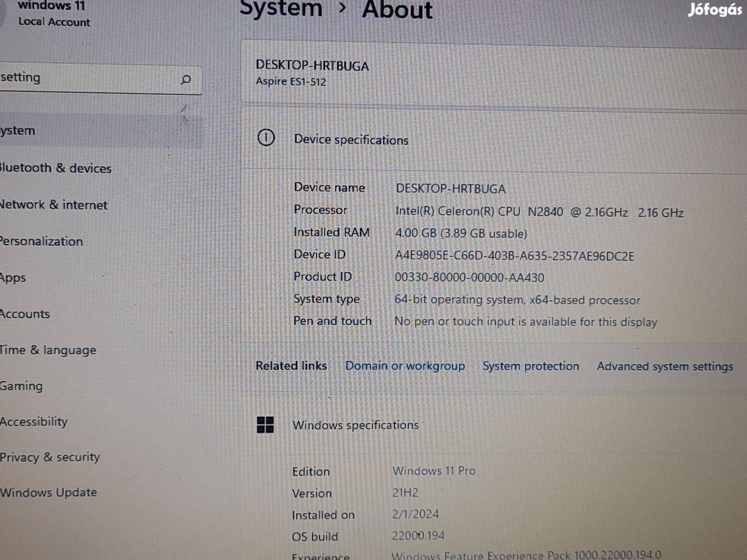This screenshot has height=560, width=747.
Task: Click the Edition value Windows 11 Pro
Action: (434, 471)
